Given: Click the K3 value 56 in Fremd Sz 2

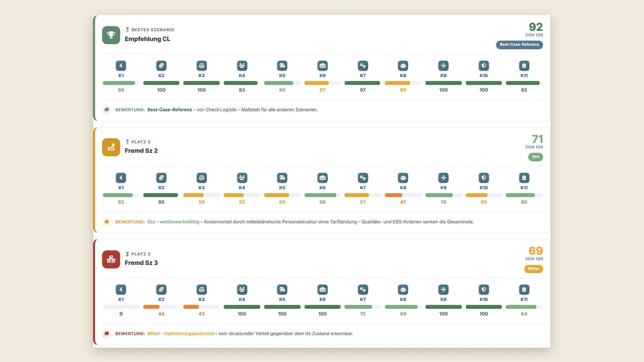Looking at the screenshot, I should [202, 202].
